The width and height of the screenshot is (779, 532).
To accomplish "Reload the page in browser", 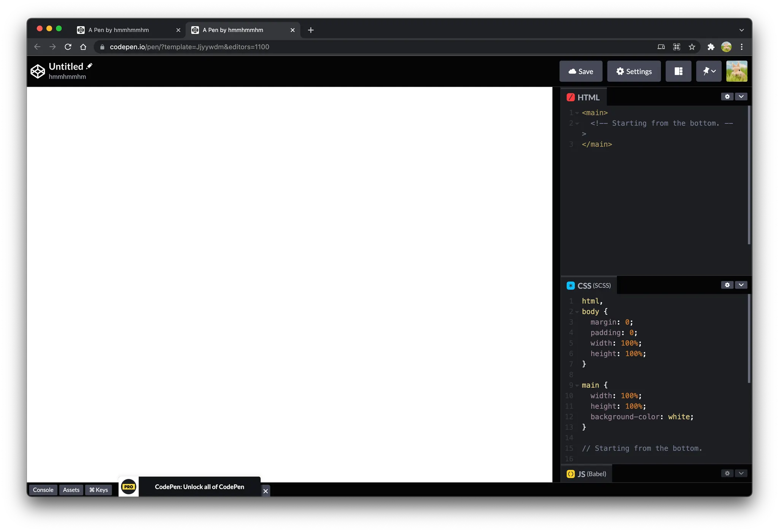I will point(68,47).
